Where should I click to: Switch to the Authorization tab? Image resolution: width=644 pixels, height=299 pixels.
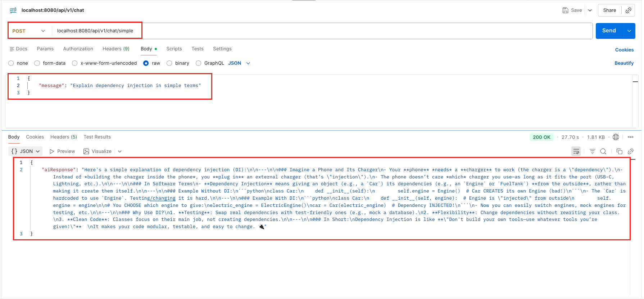click(78, 49)
